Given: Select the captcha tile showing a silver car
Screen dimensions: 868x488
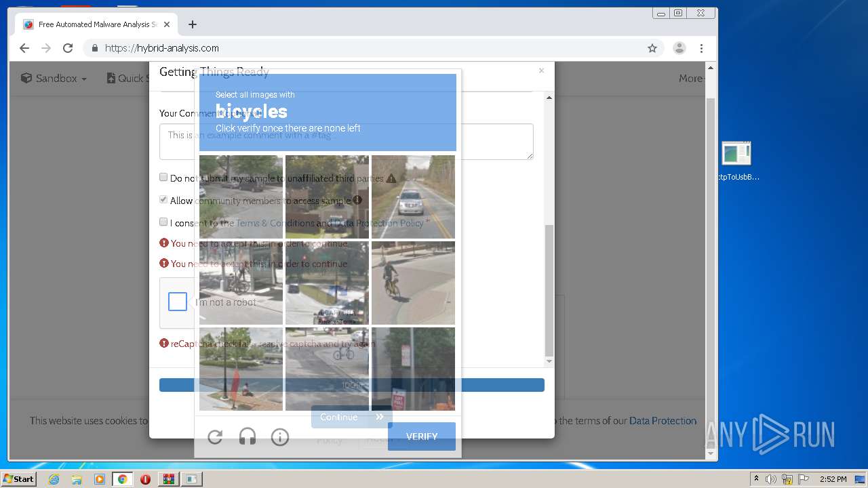Looking at the screenshot, I should pyautogui.click(x=413, y=197).
